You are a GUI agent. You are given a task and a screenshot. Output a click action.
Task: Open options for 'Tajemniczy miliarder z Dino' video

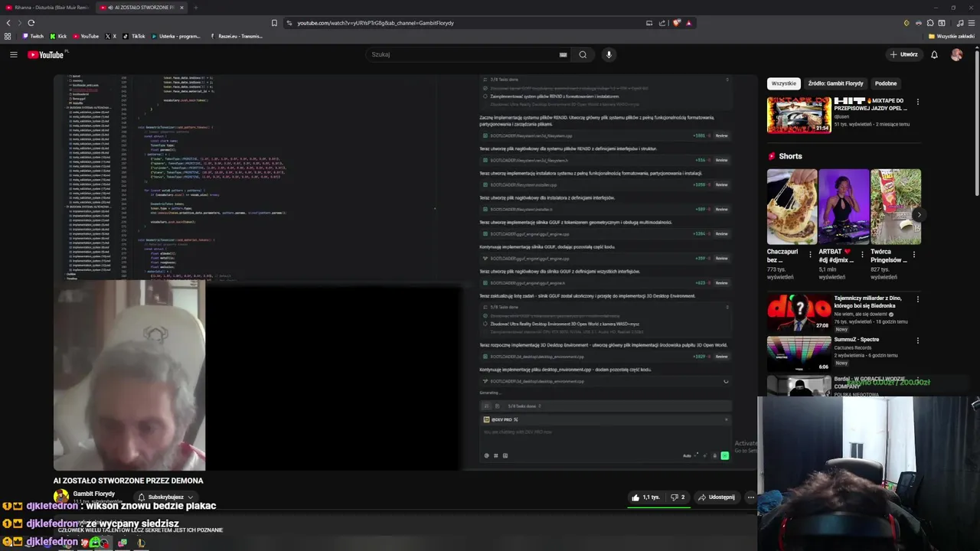point(917,299)
